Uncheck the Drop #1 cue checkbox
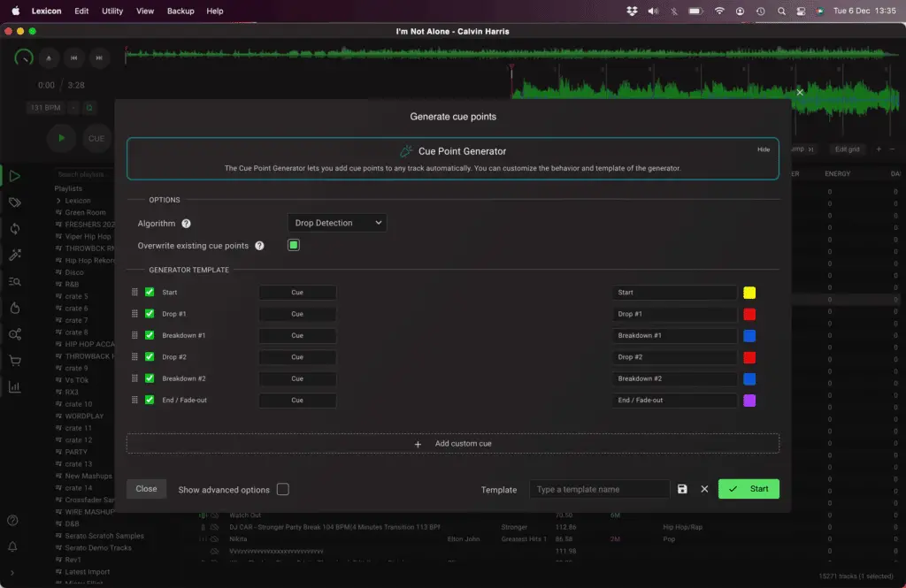Screen dimensions: 906x588 pos(150,314)
